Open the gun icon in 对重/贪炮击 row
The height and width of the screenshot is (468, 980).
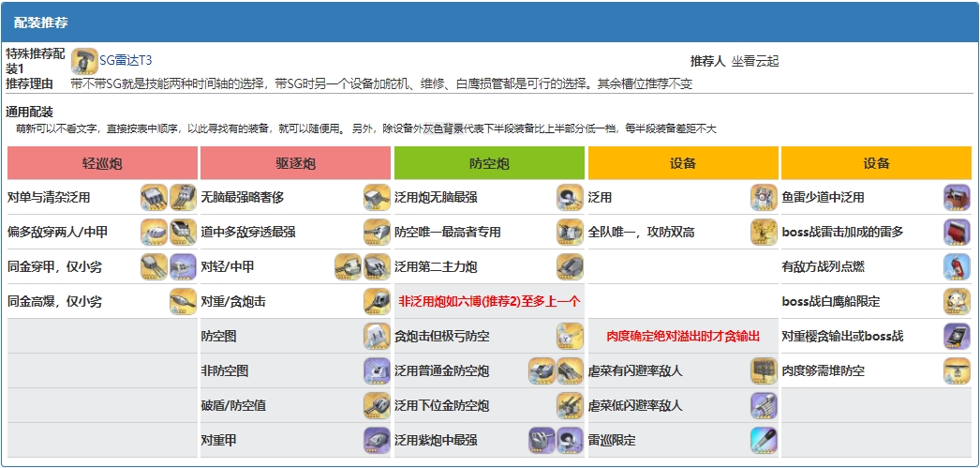(377, 302)
